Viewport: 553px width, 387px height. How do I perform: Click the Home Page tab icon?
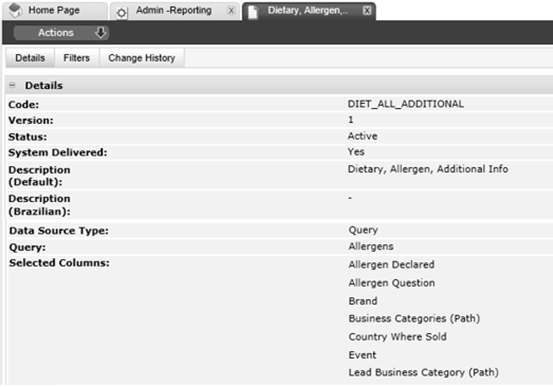(x=16, y=10)
